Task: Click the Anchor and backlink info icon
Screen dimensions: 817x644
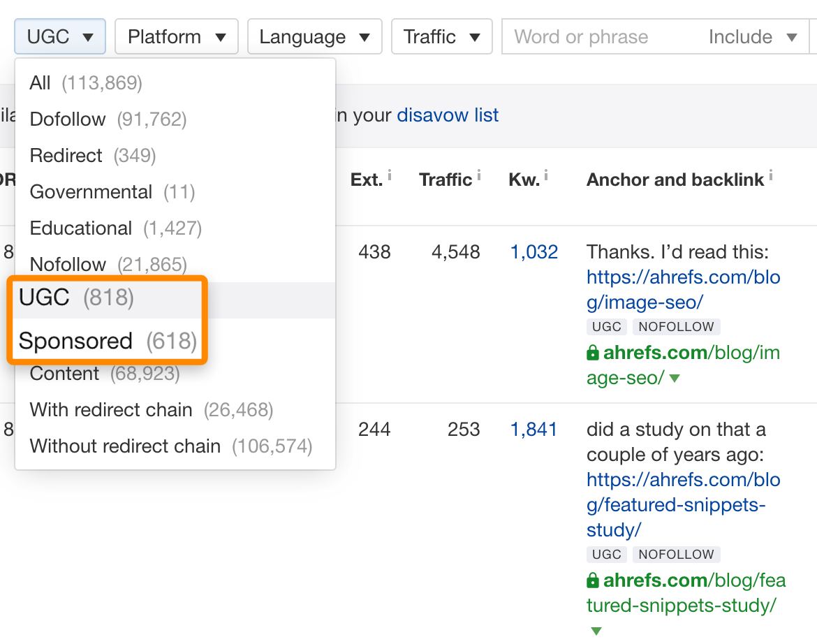Action: coord(771,176)
